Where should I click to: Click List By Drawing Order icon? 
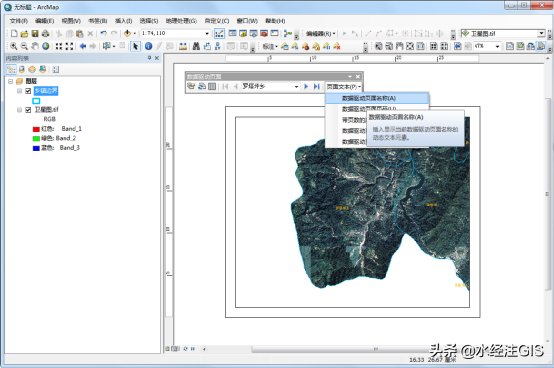(x=11, y=70)
